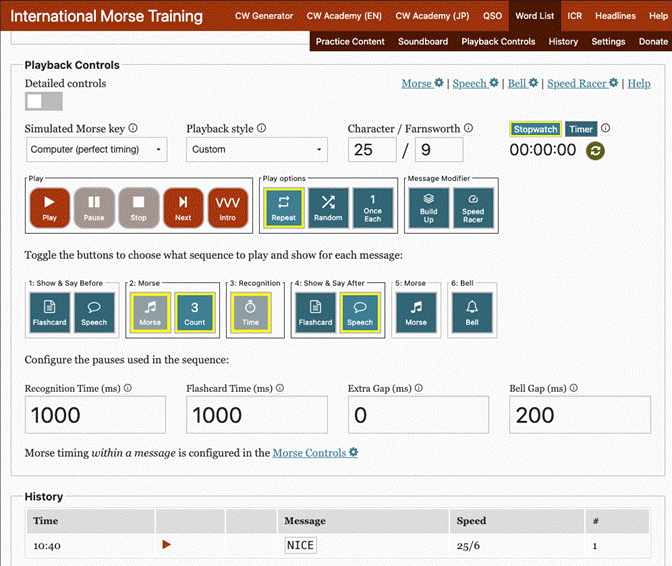Show info for Flashcard Time

click(280, 388)
